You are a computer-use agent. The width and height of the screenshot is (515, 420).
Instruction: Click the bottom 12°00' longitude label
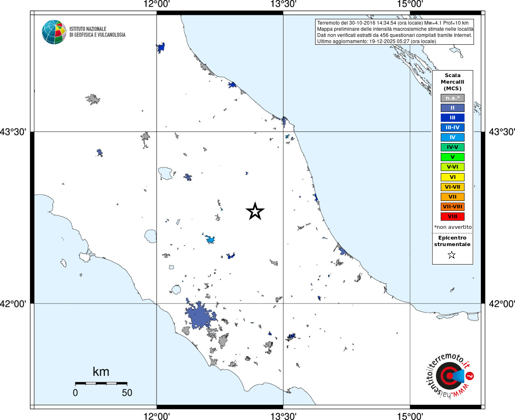pyautogui.click(x=157, y=416)
